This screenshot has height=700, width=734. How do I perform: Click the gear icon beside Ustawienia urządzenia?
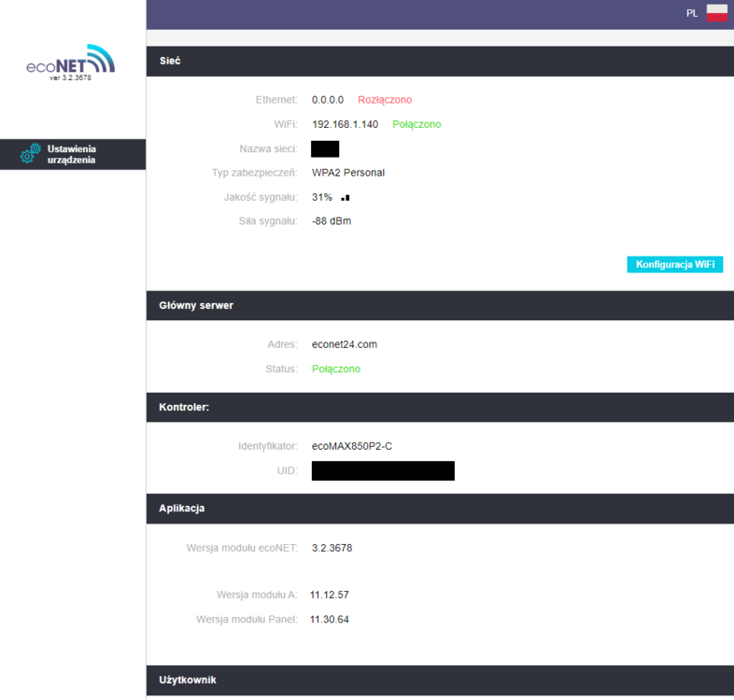(x=30, y=154)
